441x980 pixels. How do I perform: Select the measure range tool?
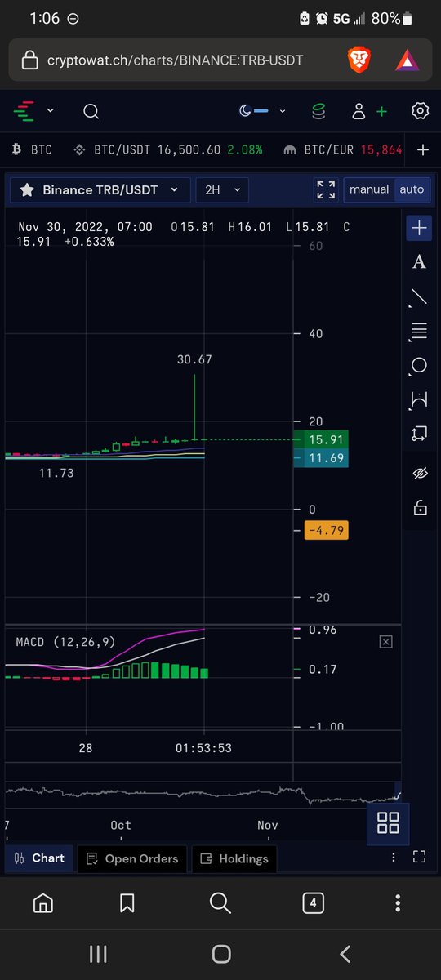click(419, 399)
